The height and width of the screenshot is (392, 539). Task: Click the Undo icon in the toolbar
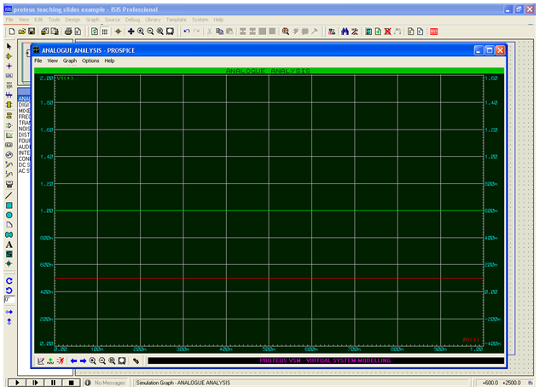[x=187, y=31]
